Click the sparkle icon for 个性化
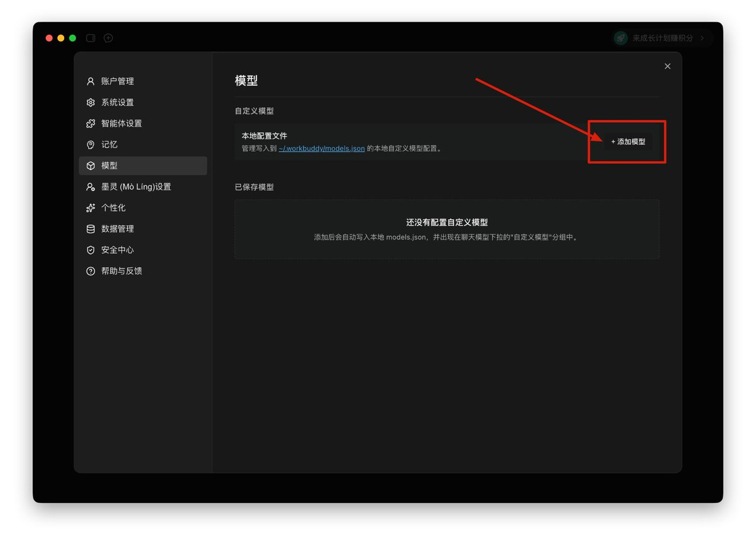Image resolution: width=756 pixels, height=547 pixels. [x=91, y=208]
